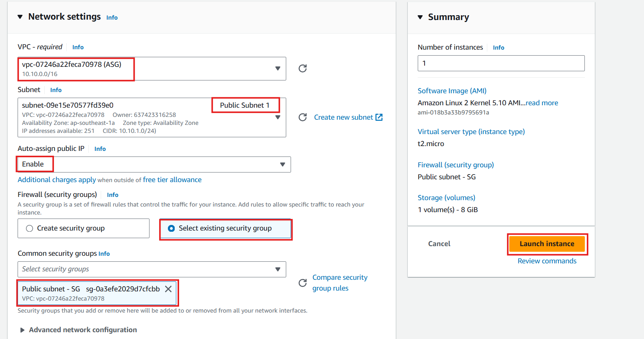This screenshot has height=339, width=644.
Task: Open the Auto-assign public IP dropdown
Action: coord(154,164)
